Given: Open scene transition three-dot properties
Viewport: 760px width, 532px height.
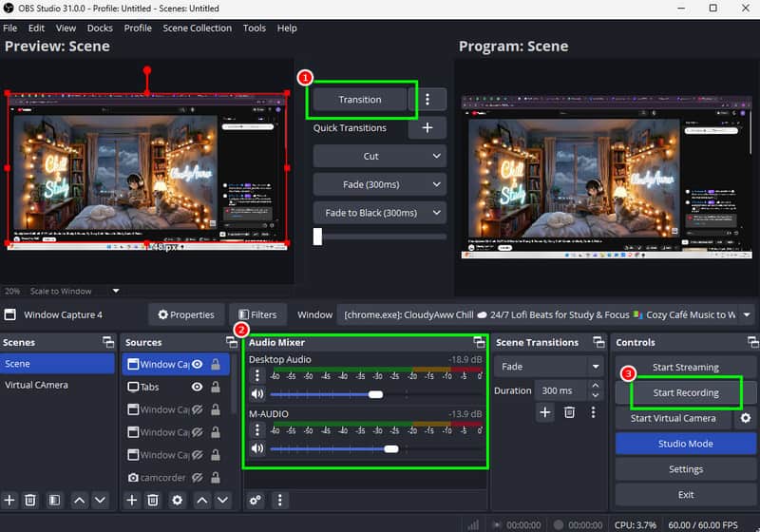Looking at the screenshot, I should [593, 412].
